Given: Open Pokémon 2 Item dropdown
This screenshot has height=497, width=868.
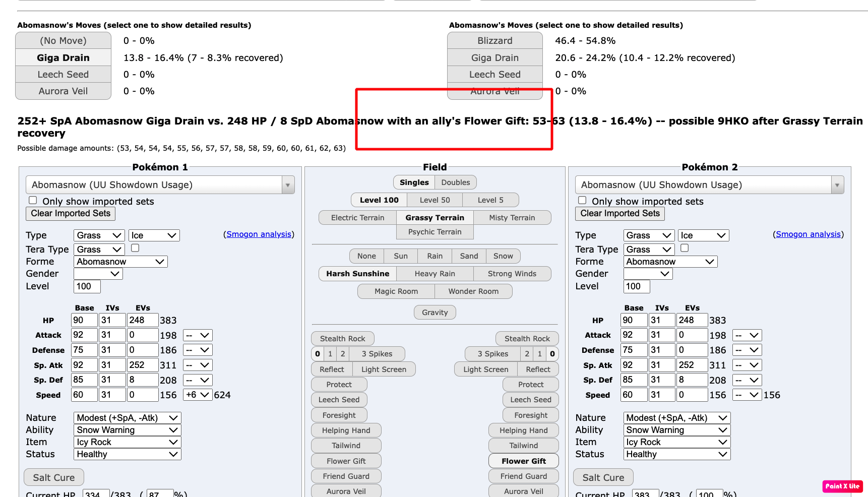Looking at the screenshot, I should pos(676,442).
